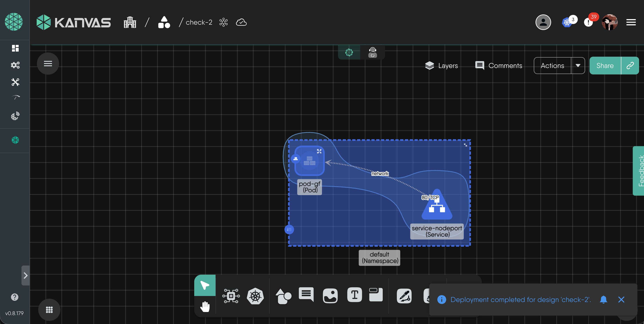Open the round canvas hamburger menu

click(48, 64)
